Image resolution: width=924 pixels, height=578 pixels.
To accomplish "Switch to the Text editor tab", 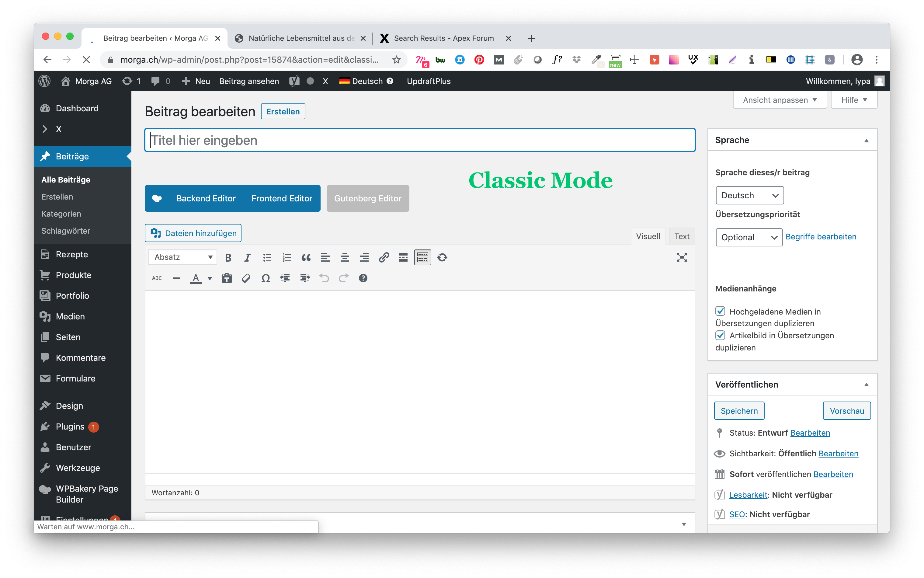I will click(682, 236).
